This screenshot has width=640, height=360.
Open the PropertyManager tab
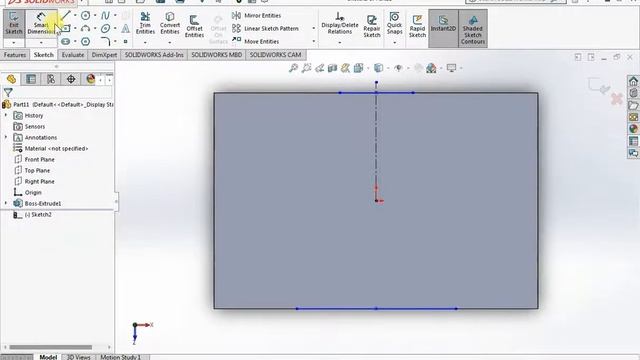pos(31,79)
